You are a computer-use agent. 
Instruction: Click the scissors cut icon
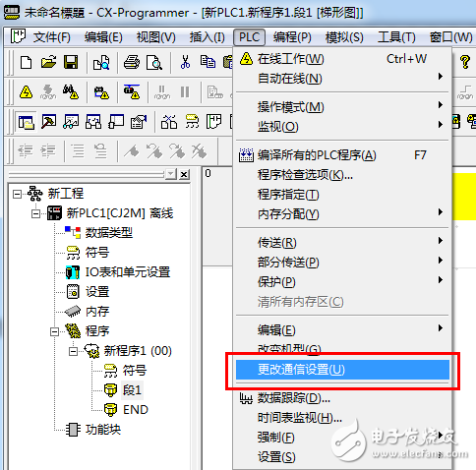click(x=185, y=62)
